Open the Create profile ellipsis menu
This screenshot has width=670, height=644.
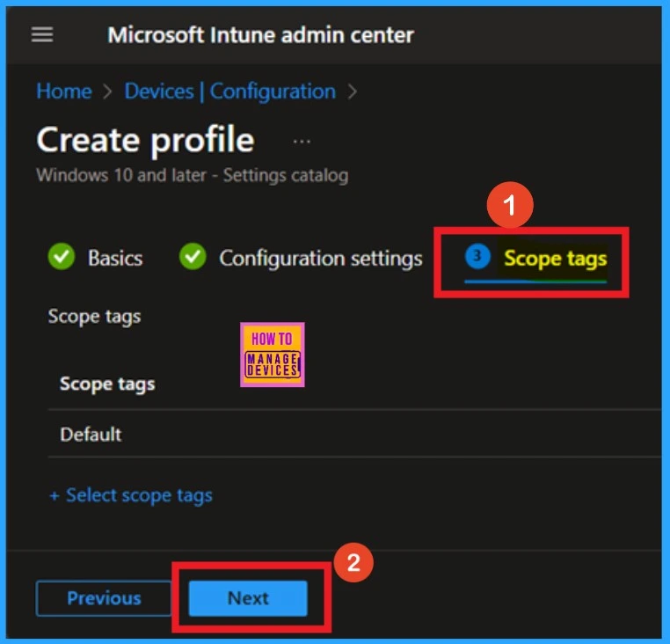coord(302,141)
